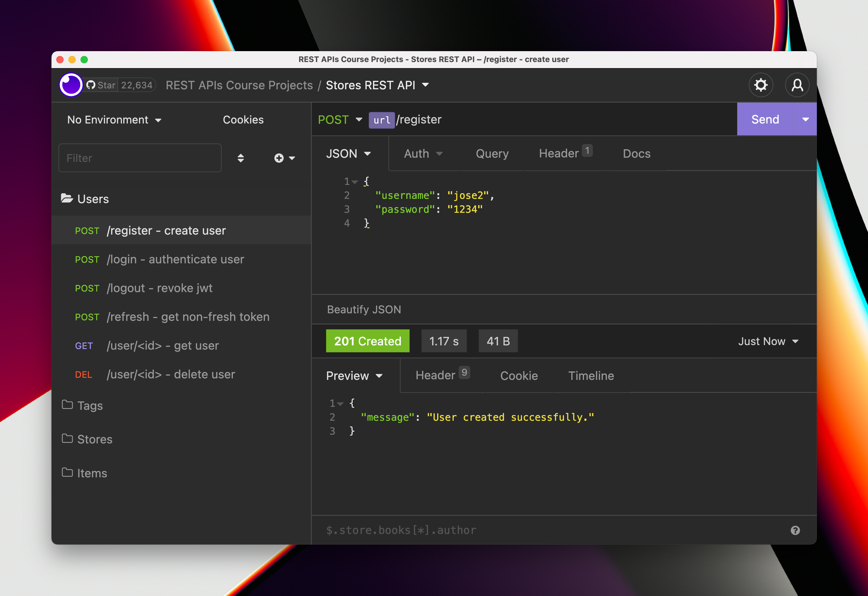Screen dimensions: 868x596
Task: Click REST APIs Course Projects breadcrumb
Action: pyautogui.click(x=239, y=85)
